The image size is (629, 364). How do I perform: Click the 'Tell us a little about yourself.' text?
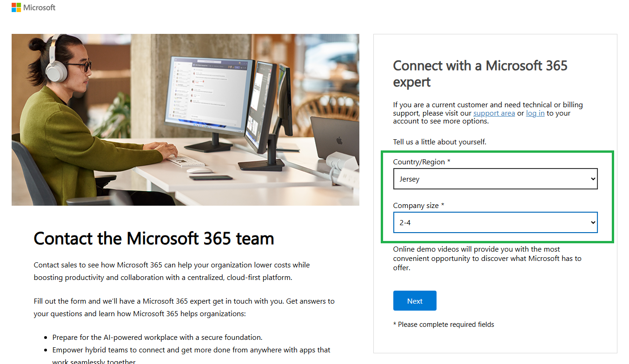[x=440, y=142]
